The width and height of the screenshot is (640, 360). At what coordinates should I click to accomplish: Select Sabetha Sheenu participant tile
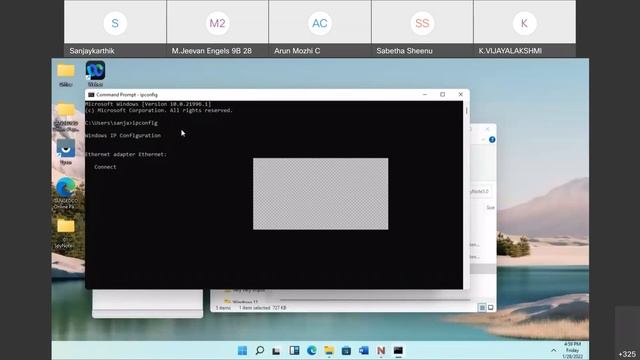click(x=422, y=28)
